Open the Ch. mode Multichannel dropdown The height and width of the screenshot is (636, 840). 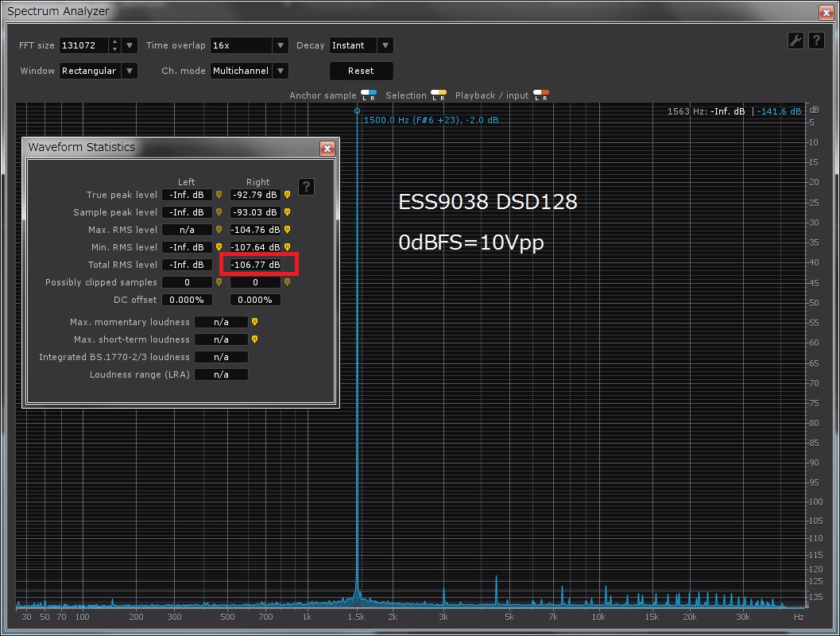click(x=249, y=71)
